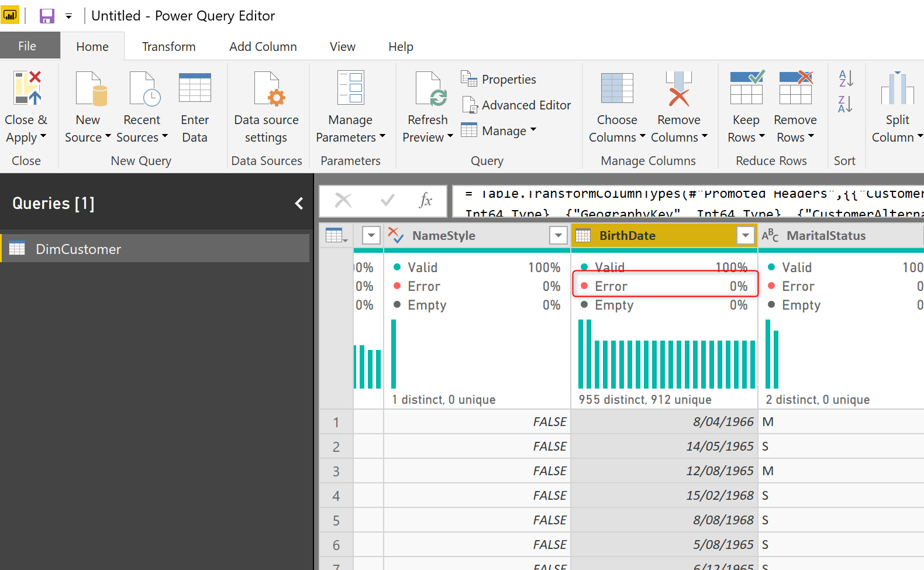Sort descending Z to A
The image size is (924, 570).
tap(846, 104)
